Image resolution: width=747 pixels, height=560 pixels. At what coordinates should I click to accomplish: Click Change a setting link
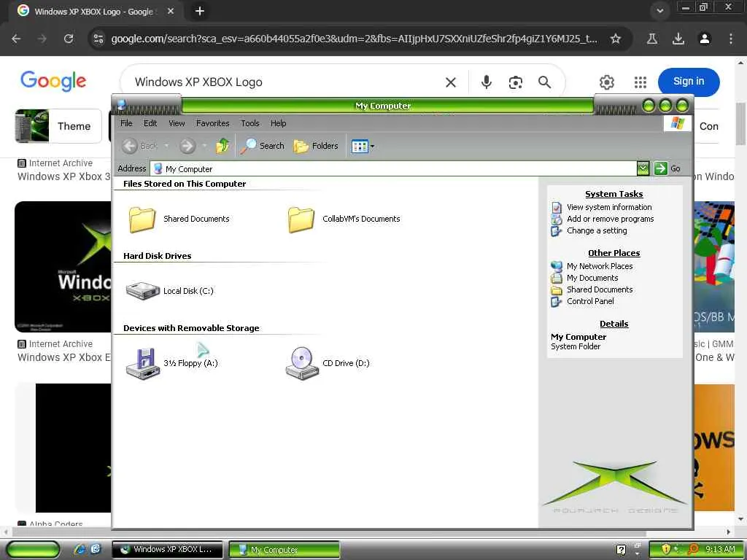(597, 230)
